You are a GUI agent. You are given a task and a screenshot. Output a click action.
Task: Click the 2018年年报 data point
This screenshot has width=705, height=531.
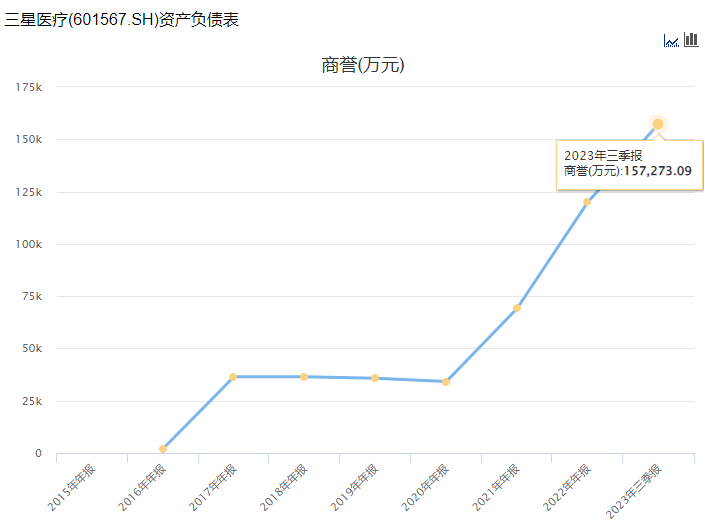304,377
